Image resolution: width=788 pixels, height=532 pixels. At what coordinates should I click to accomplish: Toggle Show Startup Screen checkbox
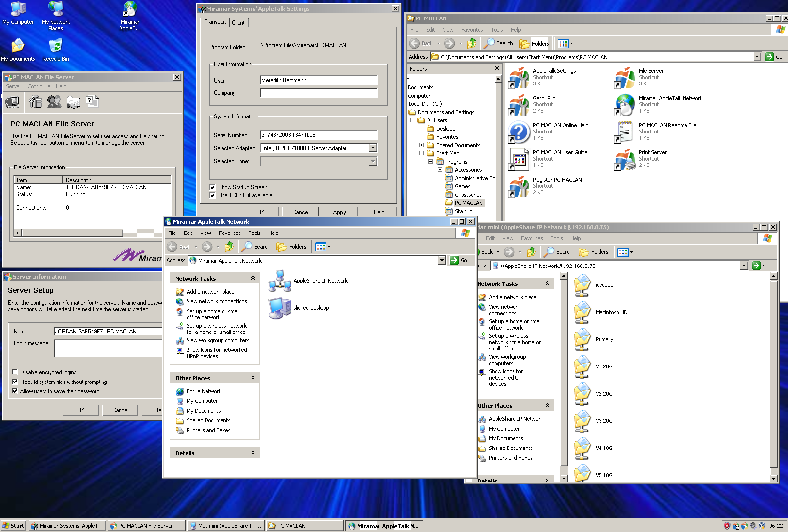[x=212, y=187]
